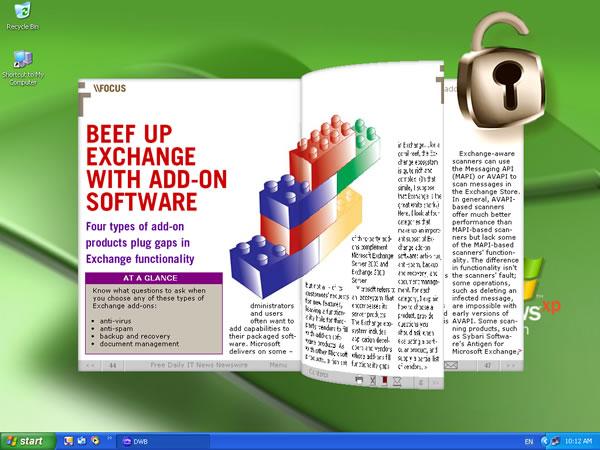Click page number 44 box

112,365
